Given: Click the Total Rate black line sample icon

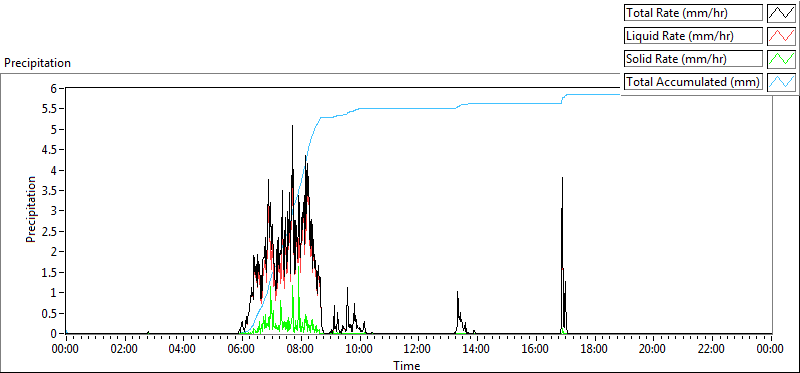Looking at the screenshot, I should pos(781,13).
